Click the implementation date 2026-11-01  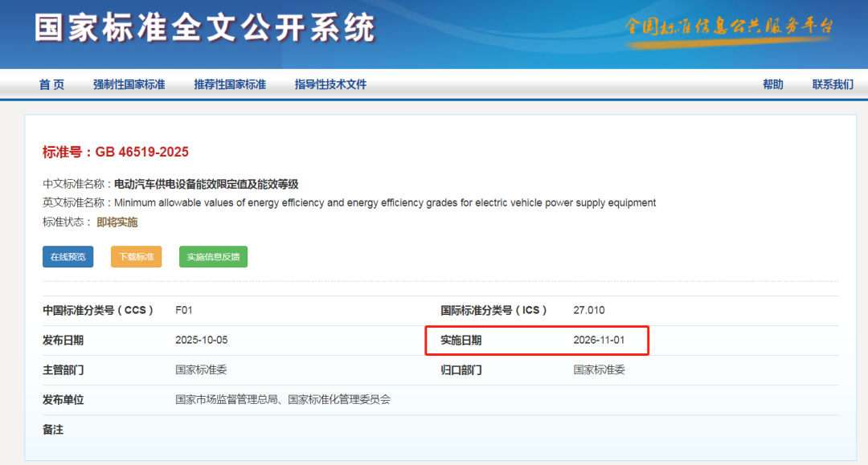click(599, 340)
